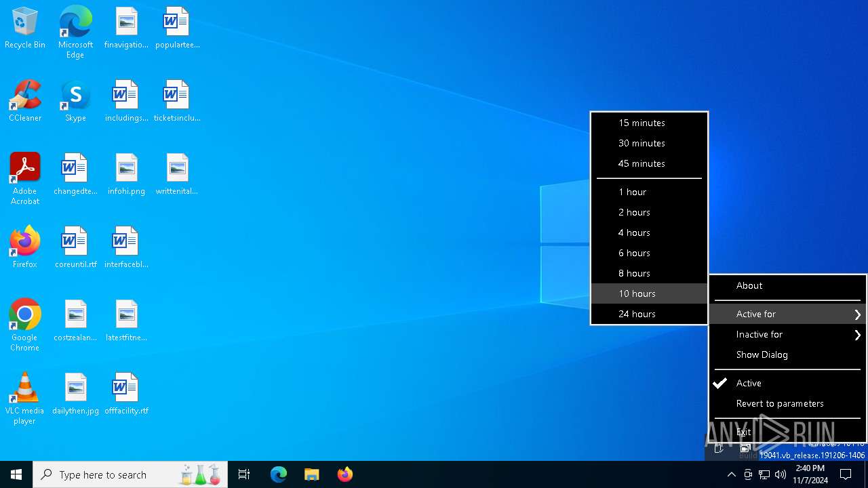The width and height of the screenshot is (868, 488).
Task: Expand the Inactive for submenu
Action: (x=787, y=334)
